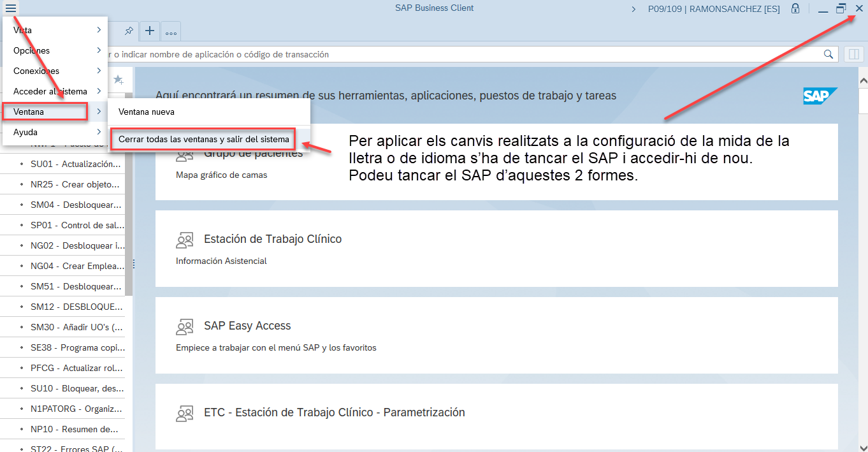Image resolution: width=868 pixels, height=452 pixels.
Task: Click Estación de Trabajo Clínico people icon
Action: (x=184, y=240)
